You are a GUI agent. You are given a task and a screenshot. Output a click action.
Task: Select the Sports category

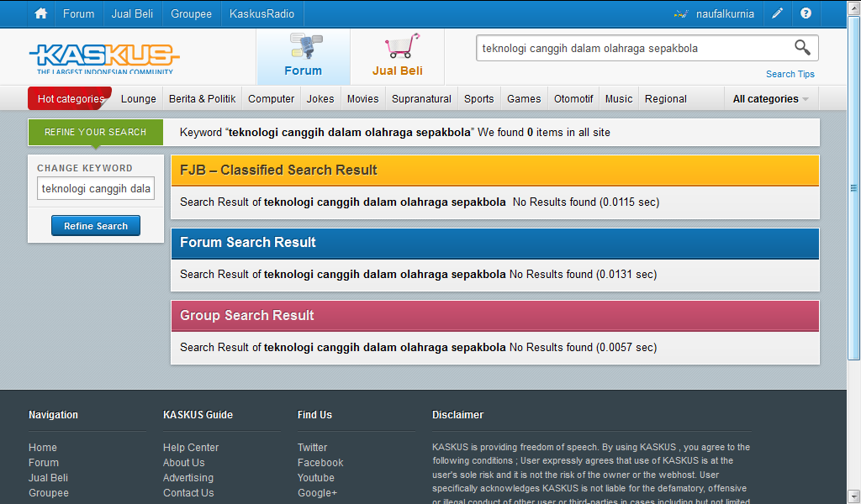click(478, 99)
